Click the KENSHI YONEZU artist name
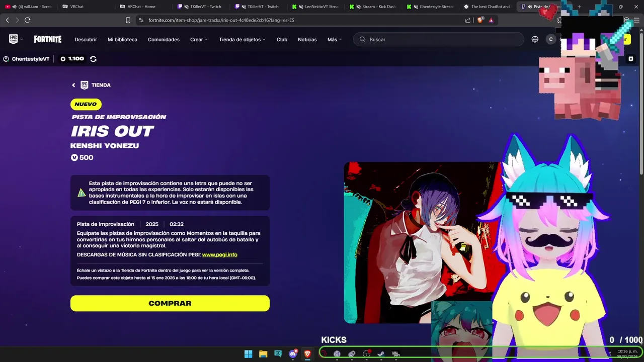The width and height of the screenshot is (644, 362). pos(105,146)
